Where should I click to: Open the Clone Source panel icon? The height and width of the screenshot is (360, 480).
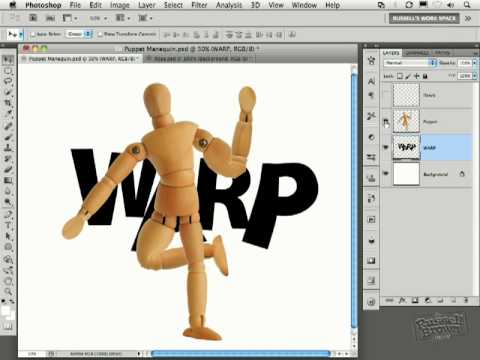coord(371,178)
